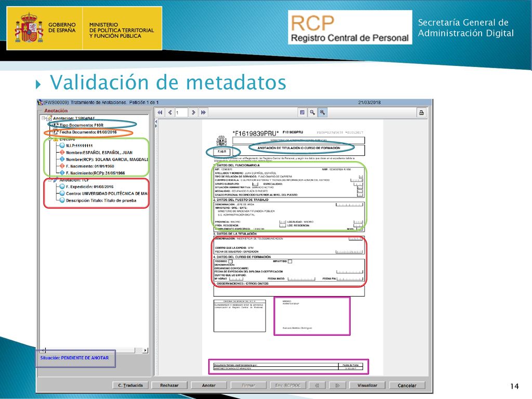Click the Visualizar button

pyautogui.click(x=367, y=385)
